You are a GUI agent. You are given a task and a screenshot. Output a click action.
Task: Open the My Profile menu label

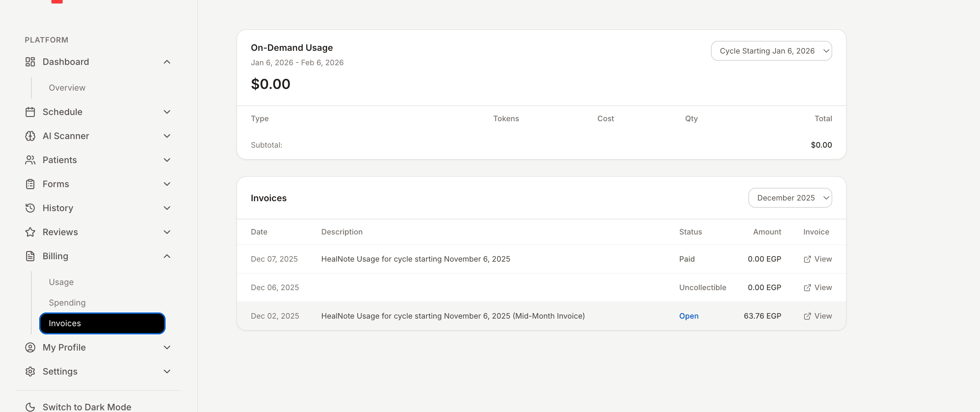point(64,347)
